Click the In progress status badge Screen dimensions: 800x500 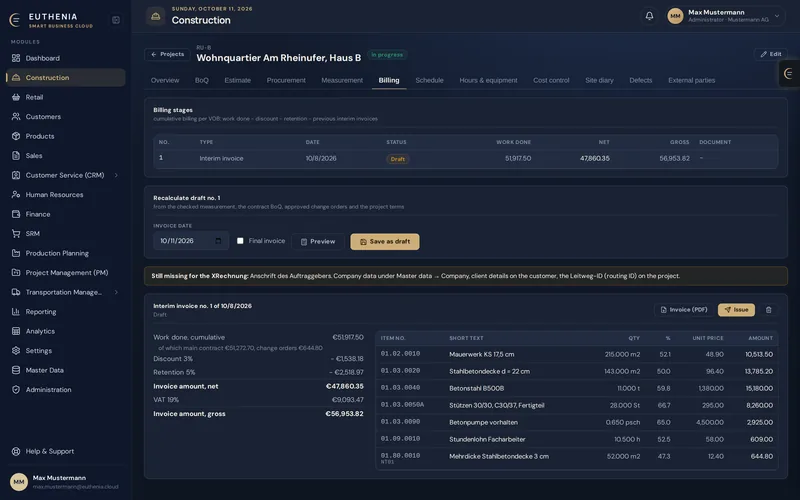387,55
